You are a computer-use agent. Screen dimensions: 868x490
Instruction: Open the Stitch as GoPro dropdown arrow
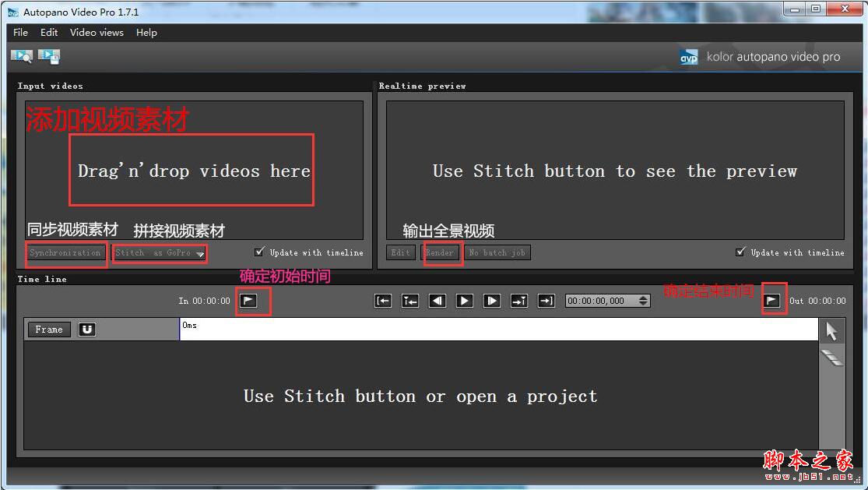coord(200,254)
